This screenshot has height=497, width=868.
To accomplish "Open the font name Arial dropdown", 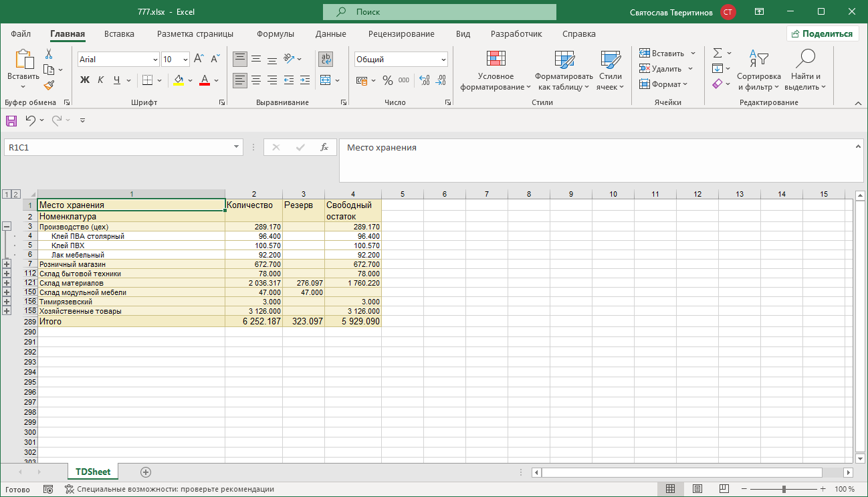I will point(155,60).
